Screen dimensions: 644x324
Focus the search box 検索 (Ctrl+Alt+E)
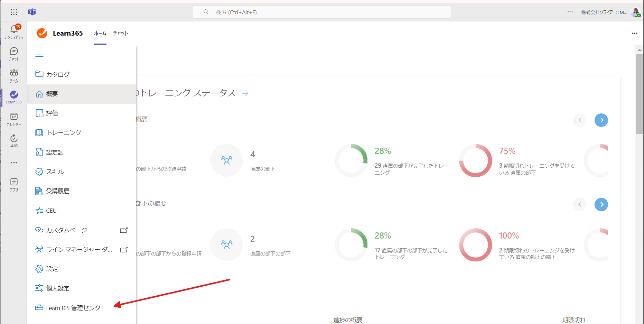(321, 12)
